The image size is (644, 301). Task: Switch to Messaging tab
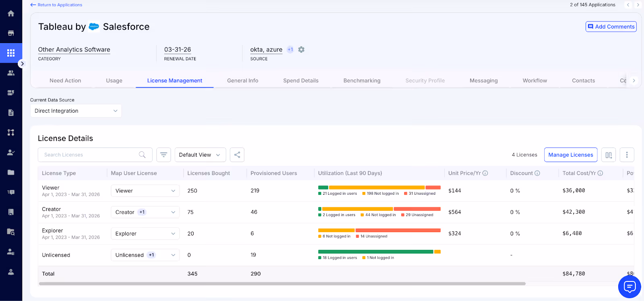coord(484,80)
